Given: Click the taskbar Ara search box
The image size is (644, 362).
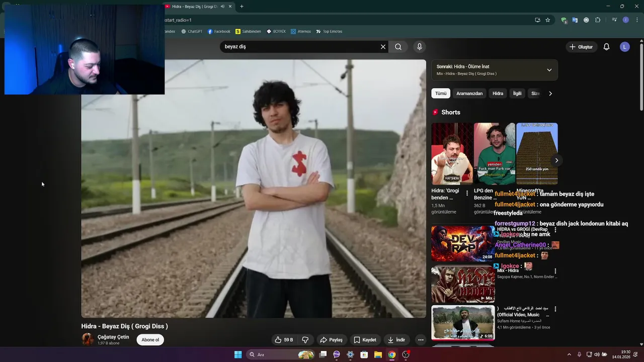Looking at the screenshot, I should coord(280,354).
